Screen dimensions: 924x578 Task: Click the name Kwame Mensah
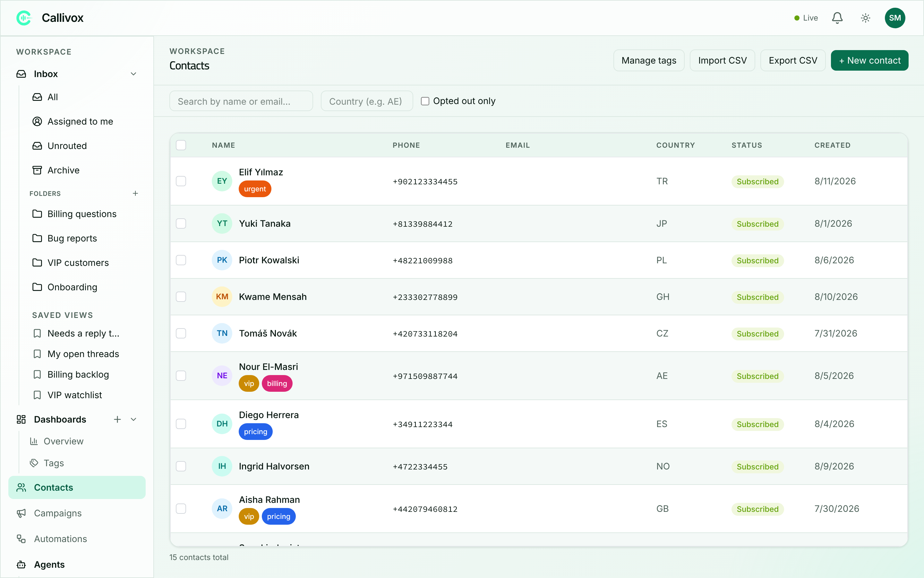tap(273, 297)
